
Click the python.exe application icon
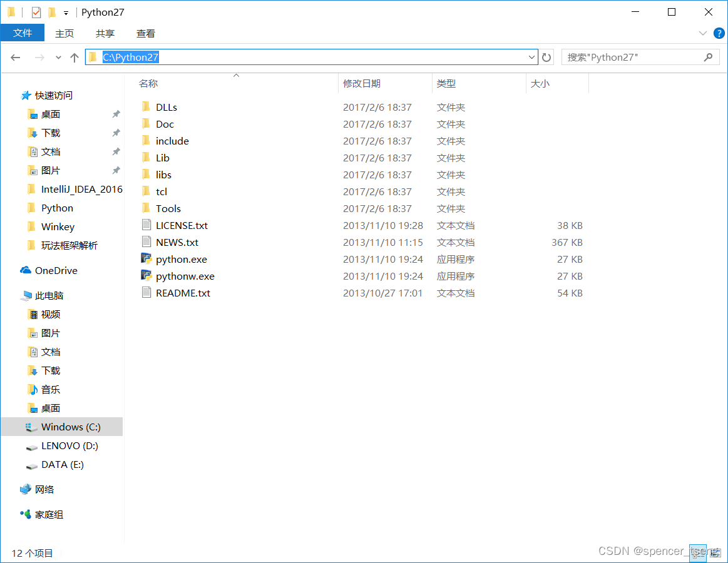pyautogui.click(x=146, y=259)
